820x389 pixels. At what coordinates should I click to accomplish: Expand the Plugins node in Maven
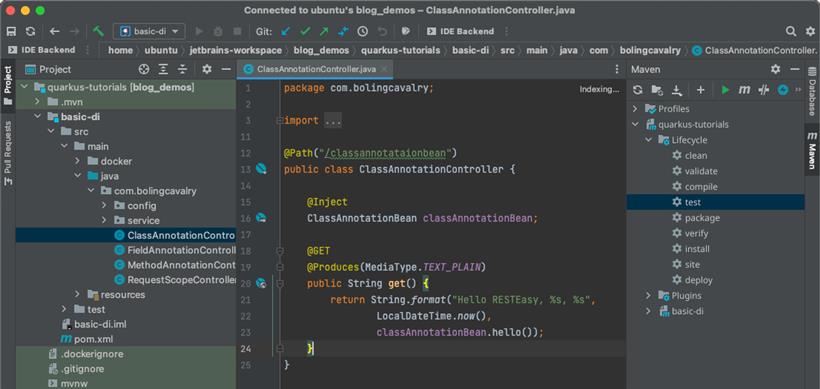click(648, 296)
